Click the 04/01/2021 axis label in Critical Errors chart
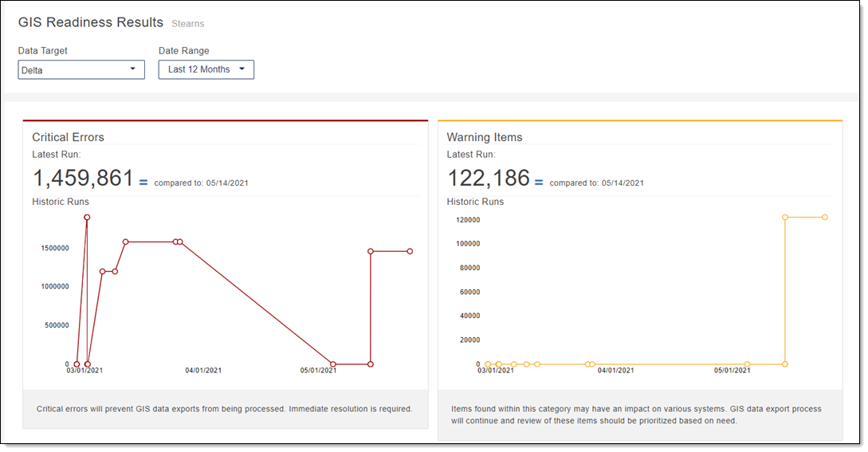Viewport: 868px width, 452px height. (203, 370)
